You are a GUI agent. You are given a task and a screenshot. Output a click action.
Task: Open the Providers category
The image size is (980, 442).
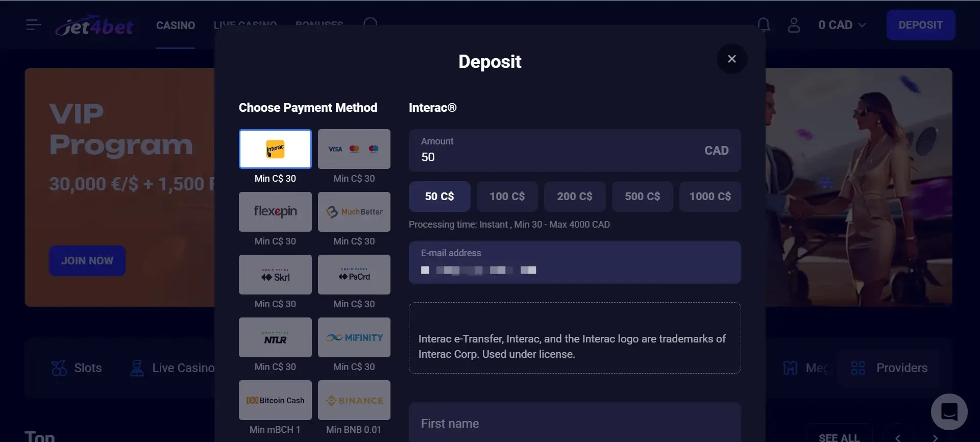tap(889, 368)
